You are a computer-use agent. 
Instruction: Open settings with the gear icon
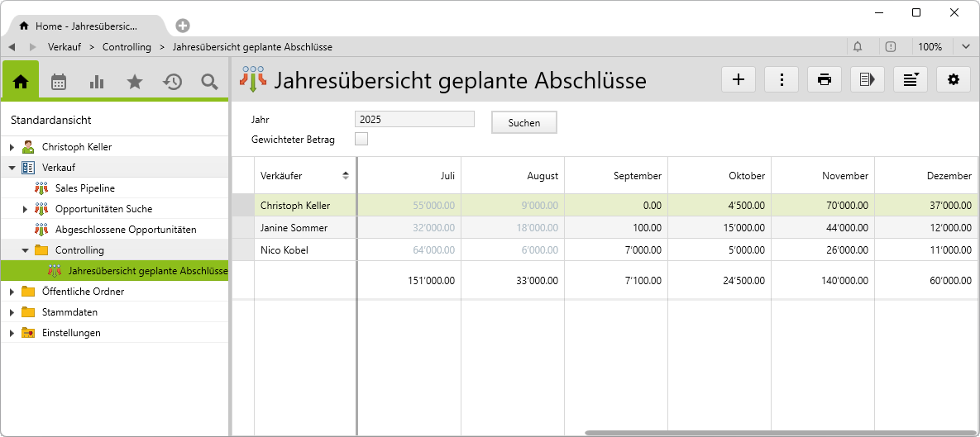953,79
